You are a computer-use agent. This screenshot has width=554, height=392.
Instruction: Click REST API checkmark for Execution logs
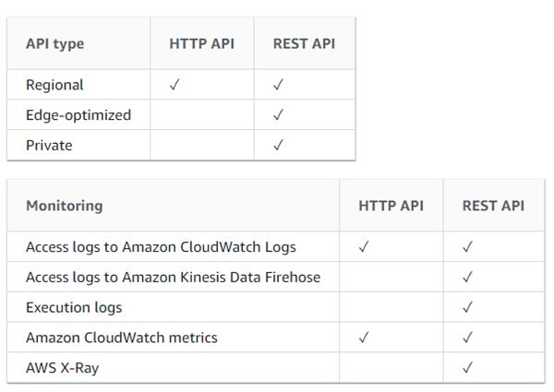pyautogui.click(x=467, y=307)
